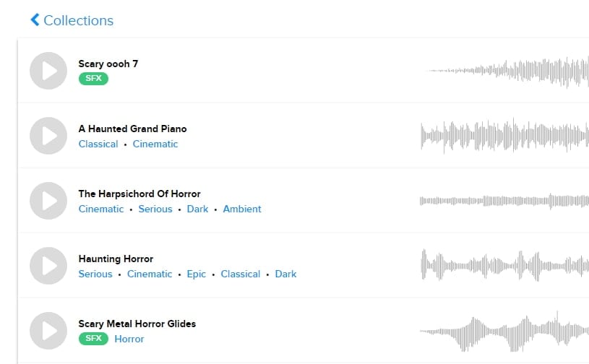Select Dark tag under The Harpsichord Of Horror

click(x=197, y=209)
